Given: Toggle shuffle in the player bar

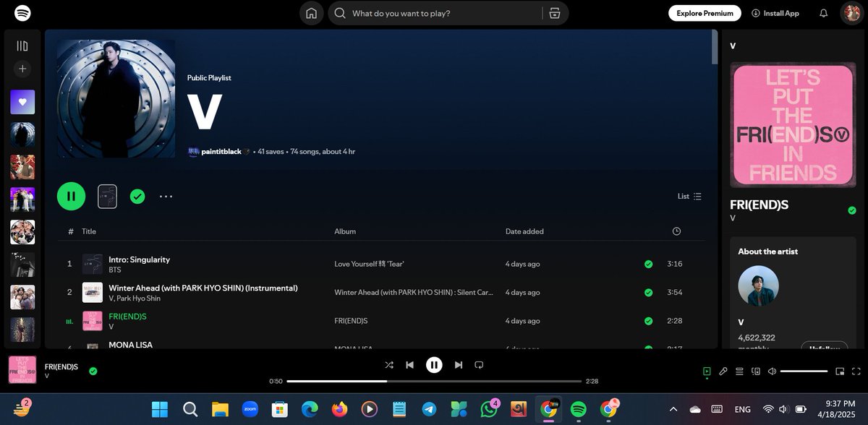Looking at the screenshot, I should coord(389,365).
